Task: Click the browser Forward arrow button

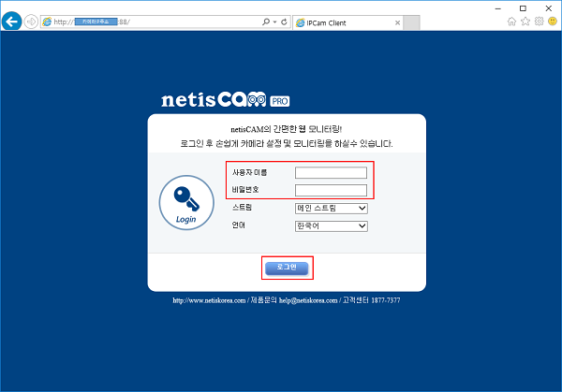Action: tap(31, 22)
